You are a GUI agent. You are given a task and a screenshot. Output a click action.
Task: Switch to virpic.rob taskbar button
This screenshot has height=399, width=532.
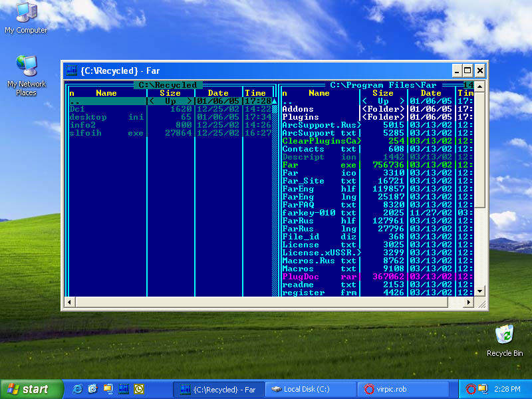[x=403, y=389]
